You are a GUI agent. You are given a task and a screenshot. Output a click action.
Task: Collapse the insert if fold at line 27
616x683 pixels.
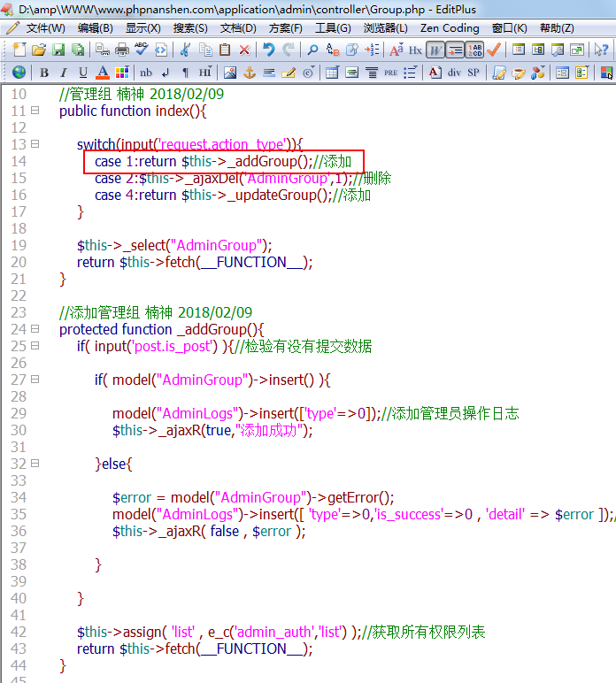pos(35,380)
